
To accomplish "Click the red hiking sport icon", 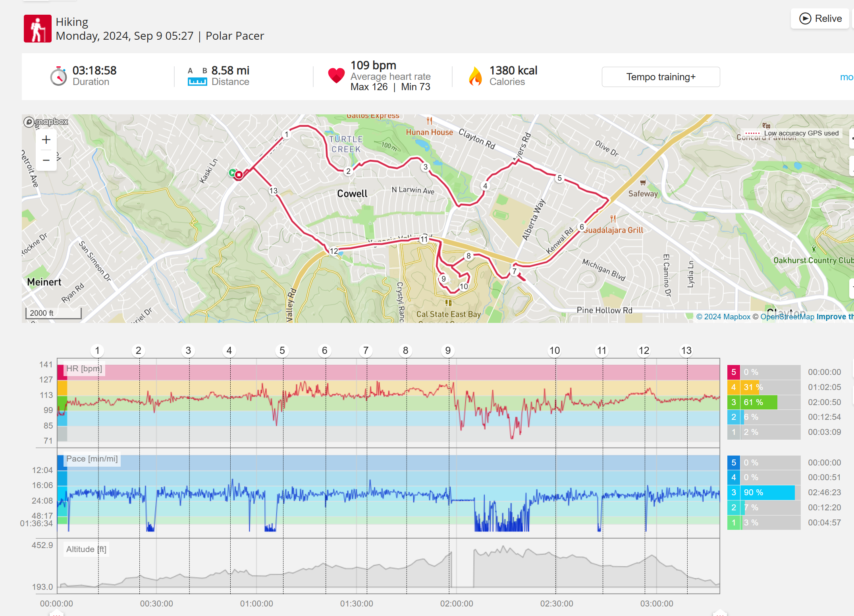I will 37,29.
